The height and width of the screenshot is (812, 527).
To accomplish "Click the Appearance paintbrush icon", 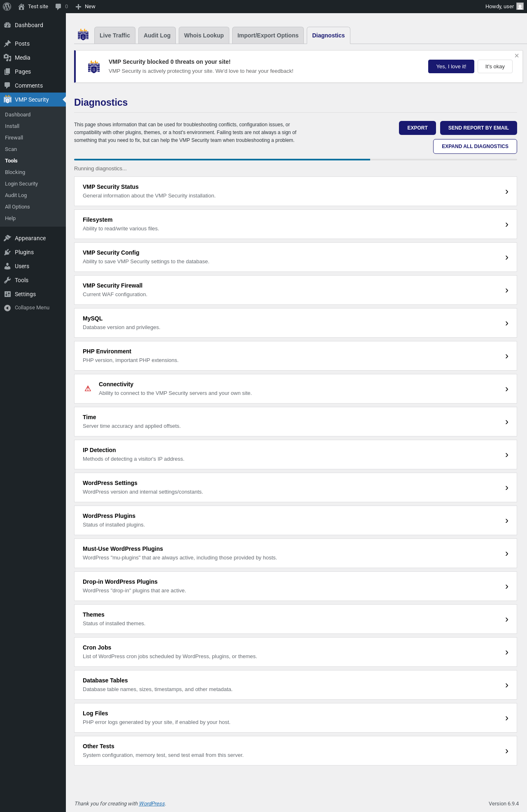I will (7, 238).
